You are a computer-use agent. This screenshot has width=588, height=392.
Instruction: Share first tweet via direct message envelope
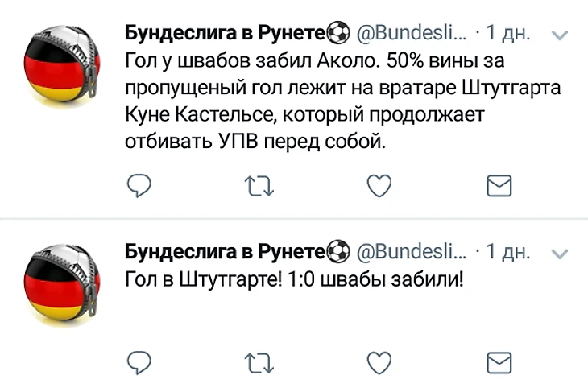(500, 187)
